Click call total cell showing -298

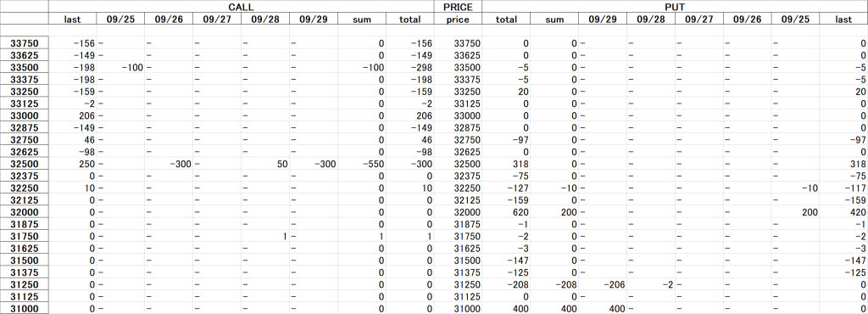410,67
